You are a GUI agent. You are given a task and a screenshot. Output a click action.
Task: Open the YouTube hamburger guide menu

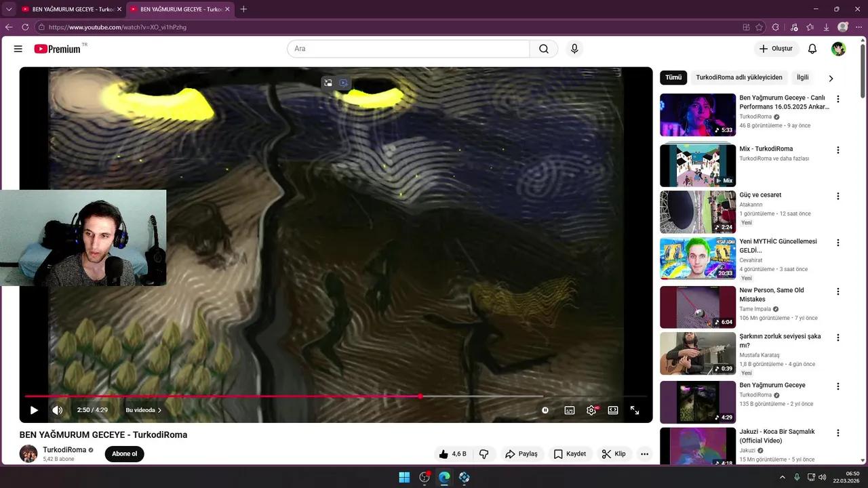point(18,49)
